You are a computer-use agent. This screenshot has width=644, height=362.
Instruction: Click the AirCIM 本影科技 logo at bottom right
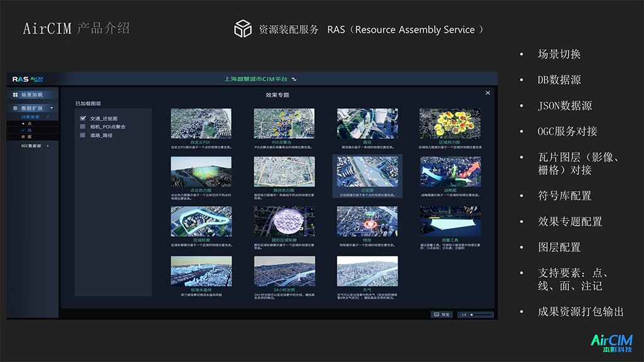611,343
